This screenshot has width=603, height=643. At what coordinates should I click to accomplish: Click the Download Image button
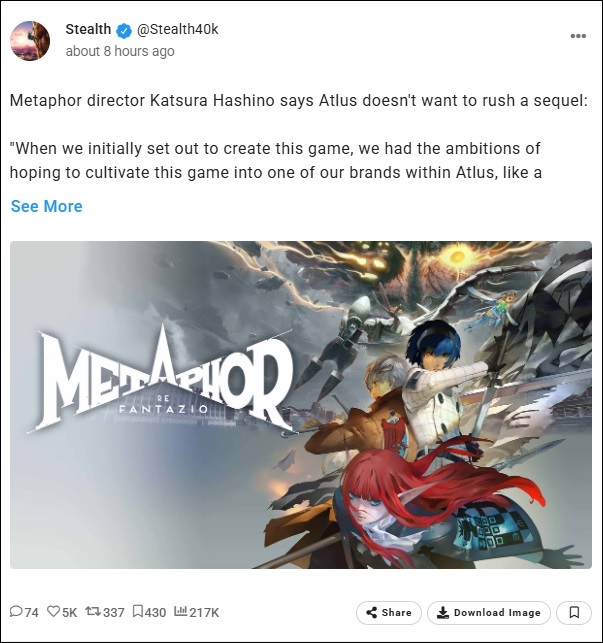pos(489,613)
